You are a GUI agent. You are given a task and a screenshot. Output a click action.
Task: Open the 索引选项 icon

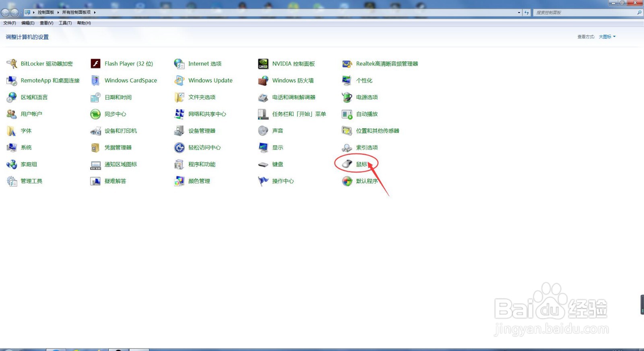click(347, 148)
